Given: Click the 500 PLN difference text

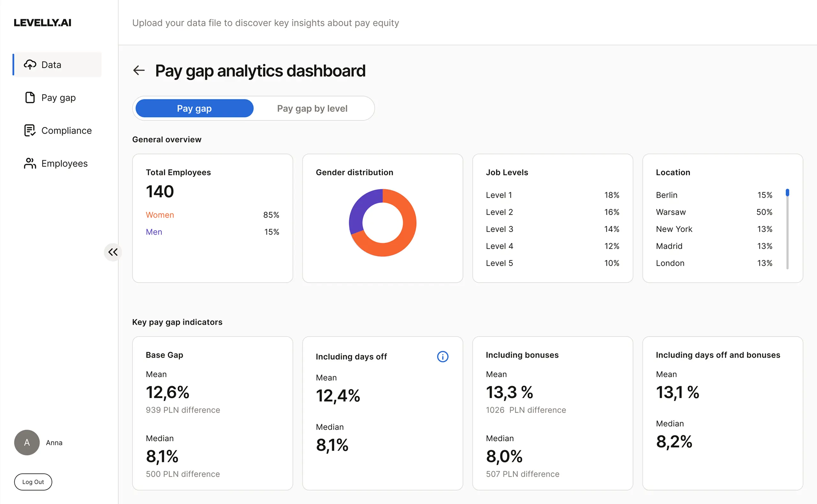Looking at the screenshot, I should 183,474.
